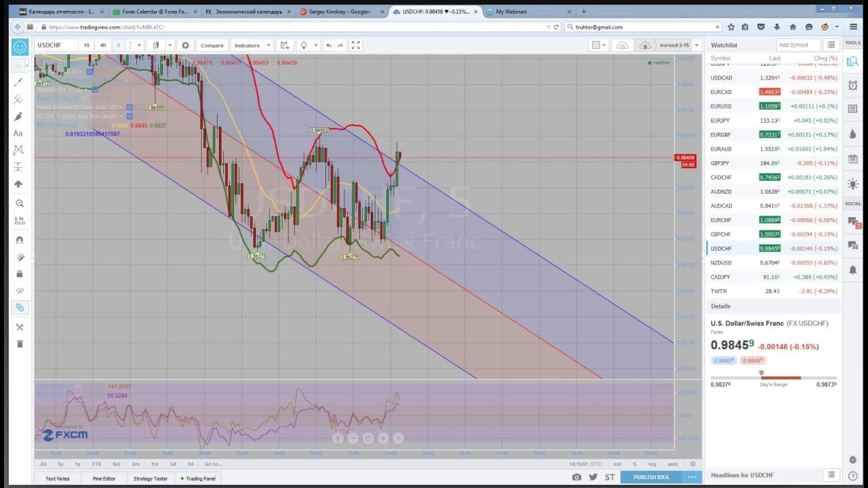The height and width of the screenshot is (488, 868).
Task: Select TWTR row in watchlist
Action: click(x=774, y=291)
